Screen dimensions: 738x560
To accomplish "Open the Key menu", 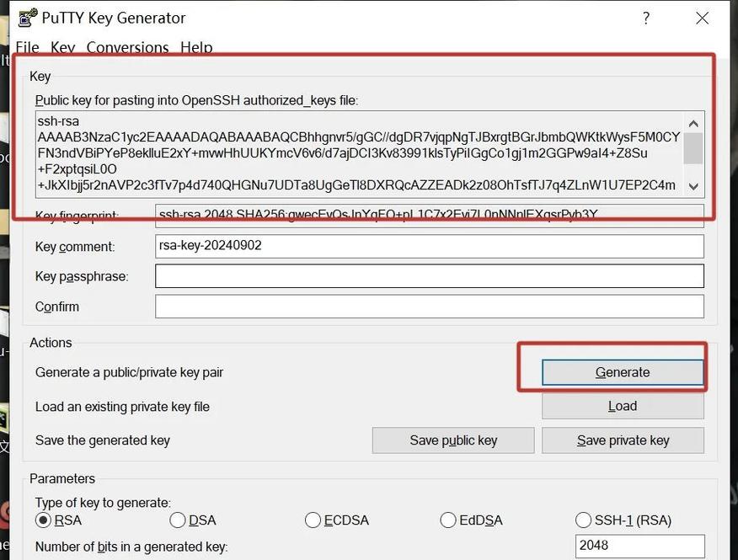I will (x=62, y=47).
